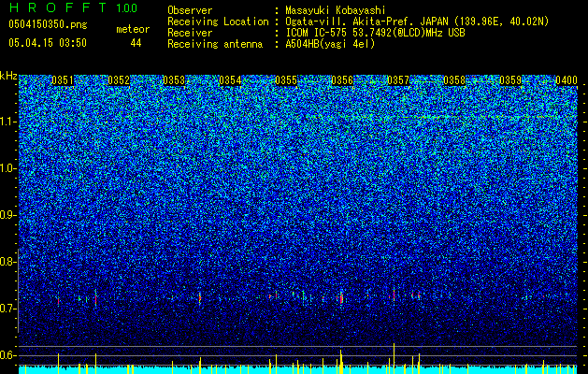Click the 0354 time marker
This screenshot has width=588, height=374.
[230, 80]
